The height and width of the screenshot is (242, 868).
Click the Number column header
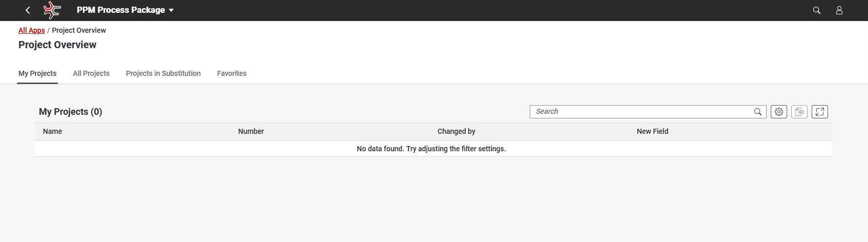coord(251,131)
